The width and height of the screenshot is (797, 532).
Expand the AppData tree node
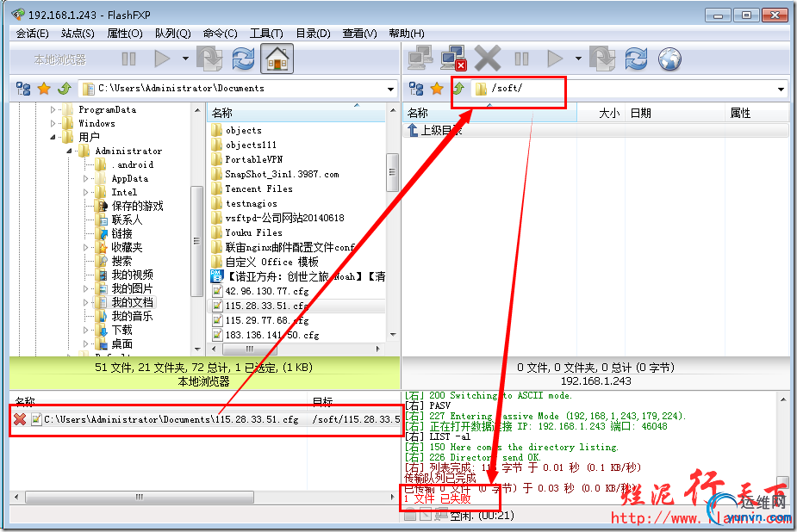tap(85, 179)
